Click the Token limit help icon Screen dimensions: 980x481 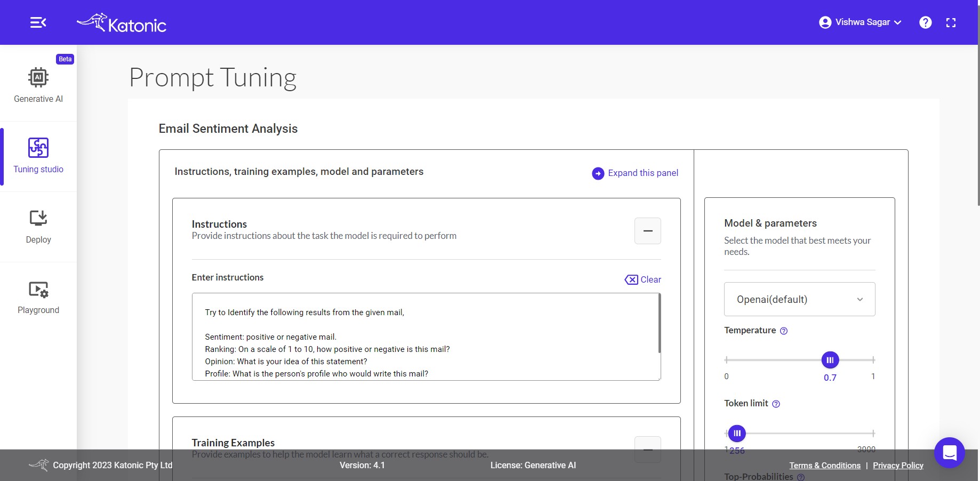point(776,404)
